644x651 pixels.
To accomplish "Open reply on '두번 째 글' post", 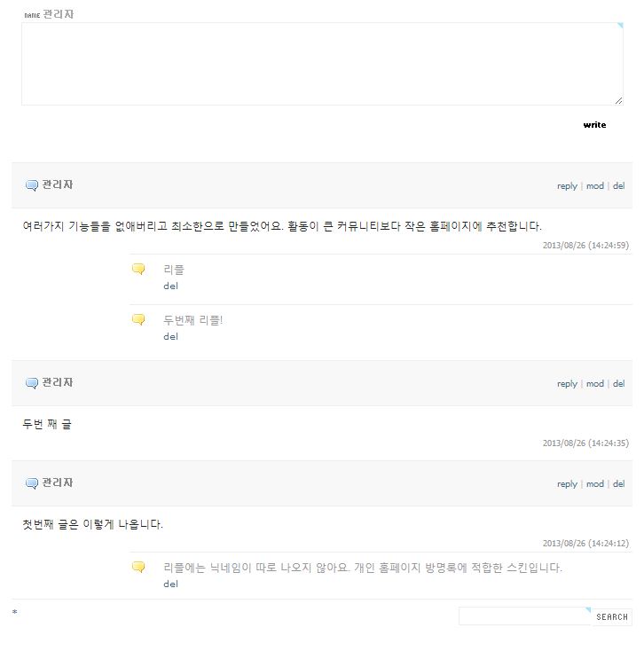I will [x=567, y=384].
